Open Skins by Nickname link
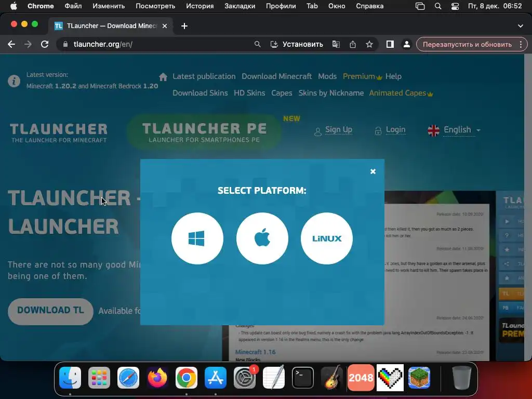Viewport: 532px width, 399px height. (x=331, y=93)
